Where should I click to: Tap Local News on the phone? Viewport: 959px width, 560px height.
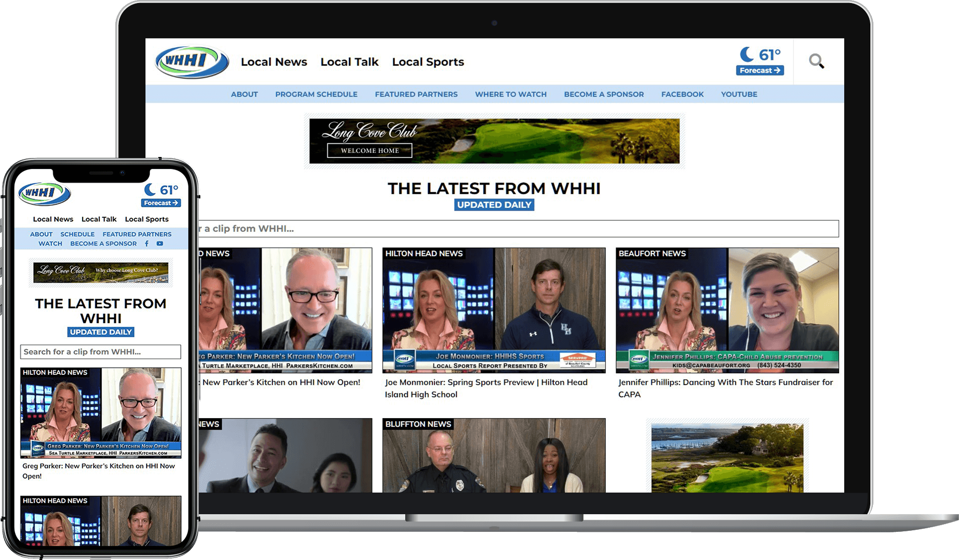pyautogui.click(x=53, y=219)
